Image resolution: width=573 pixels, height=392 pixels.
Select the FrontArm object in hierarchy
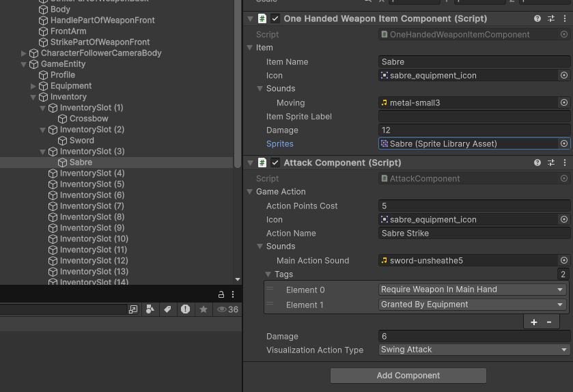point(68,31)
